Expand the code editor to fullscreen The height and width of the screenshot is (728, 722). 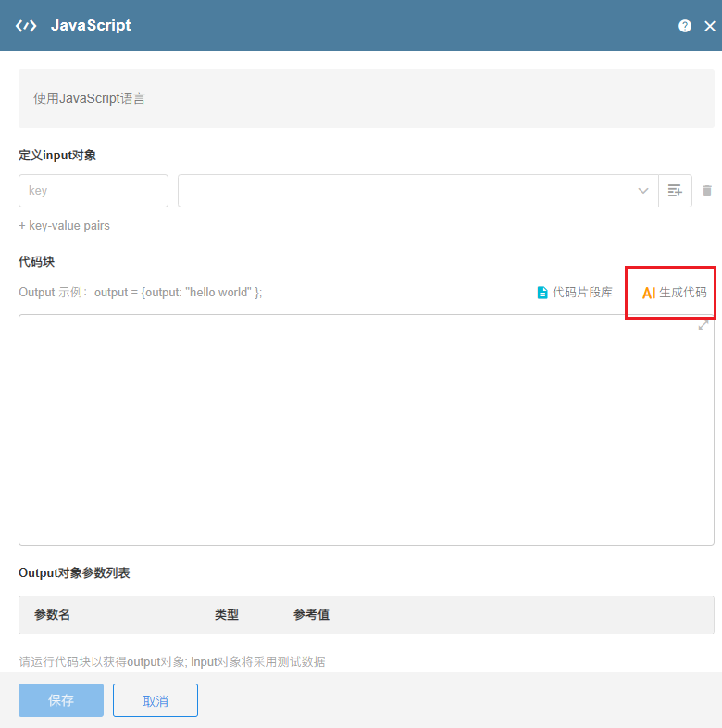[x=703, y=325]
